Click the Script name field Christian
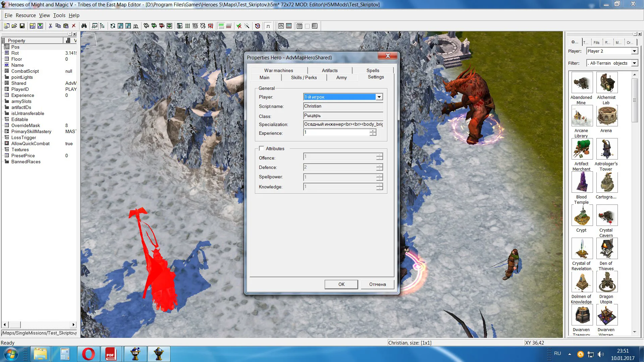This screenshot has height=362, width=644. click(x=343, y=106)
